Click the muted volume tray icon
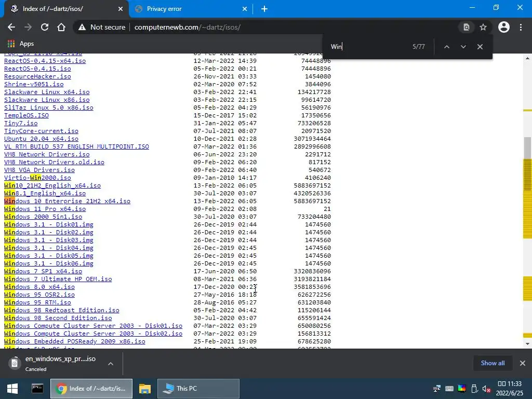This screenshot has height=399, width=532. coord(486,389)
